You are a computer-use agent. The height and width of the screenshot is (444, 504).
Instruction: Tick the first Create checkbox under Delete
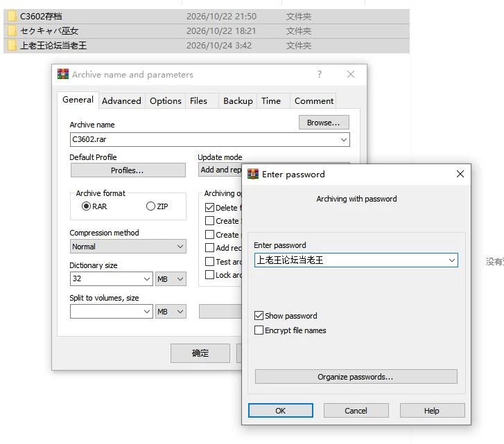click(209, 221)
